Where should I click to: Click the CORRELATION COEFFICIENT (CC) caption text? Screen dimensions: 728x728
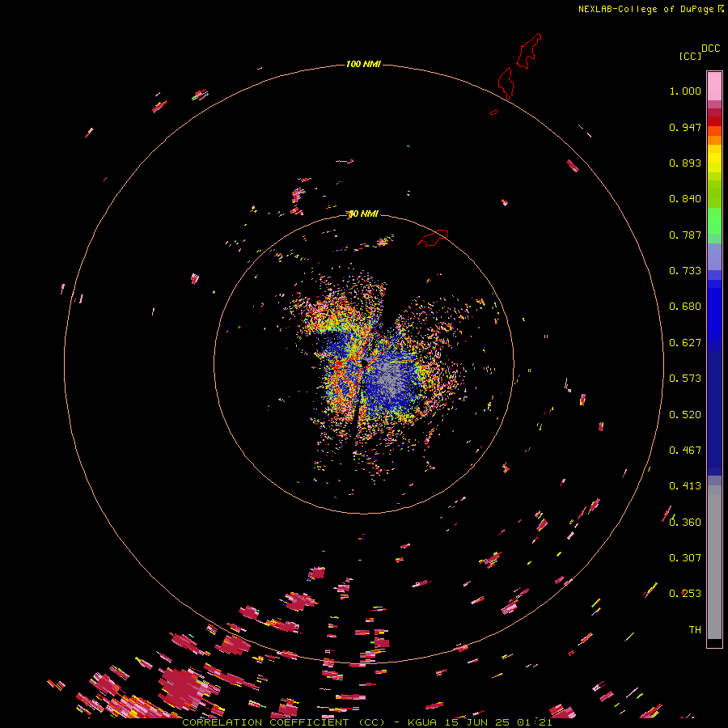(x=284, y=722)
